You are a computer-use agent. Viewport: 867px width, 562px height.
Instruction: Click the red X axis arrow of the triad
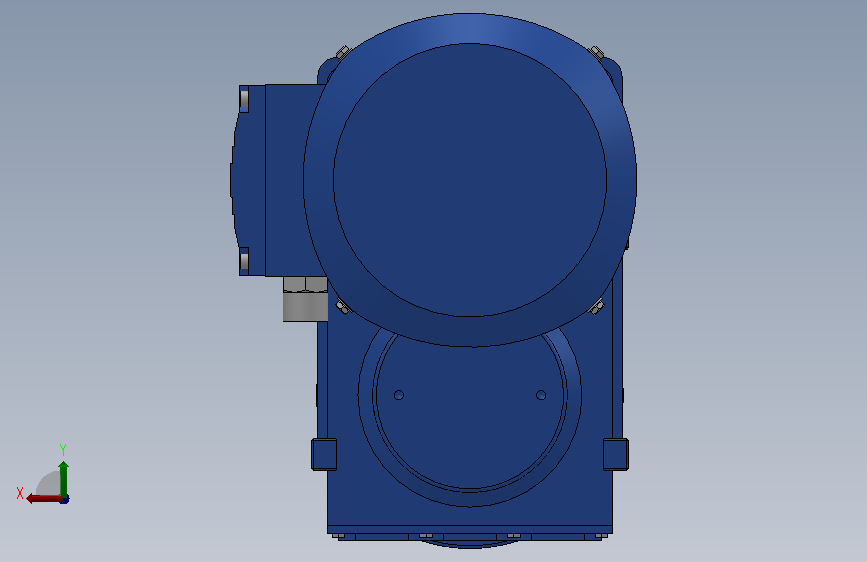tap(44, 498)
